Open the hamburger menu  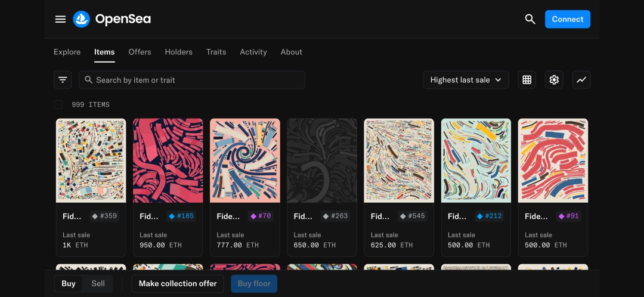[x=60, y=19]
